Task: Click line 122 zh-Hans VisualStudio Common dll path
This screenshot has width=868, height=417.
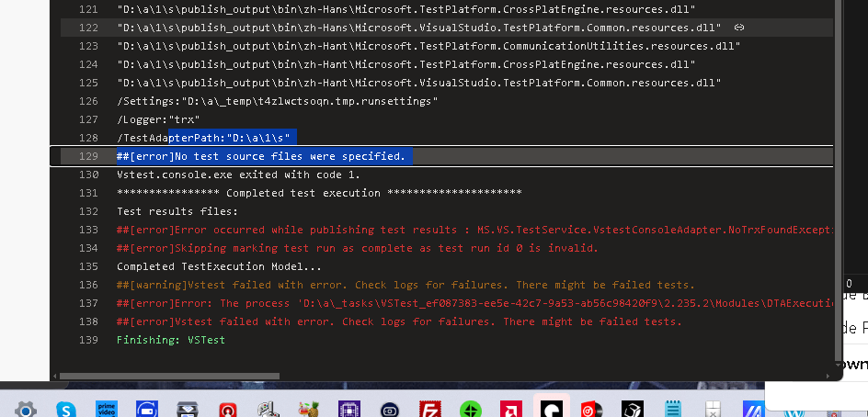Action: point(419,28)
